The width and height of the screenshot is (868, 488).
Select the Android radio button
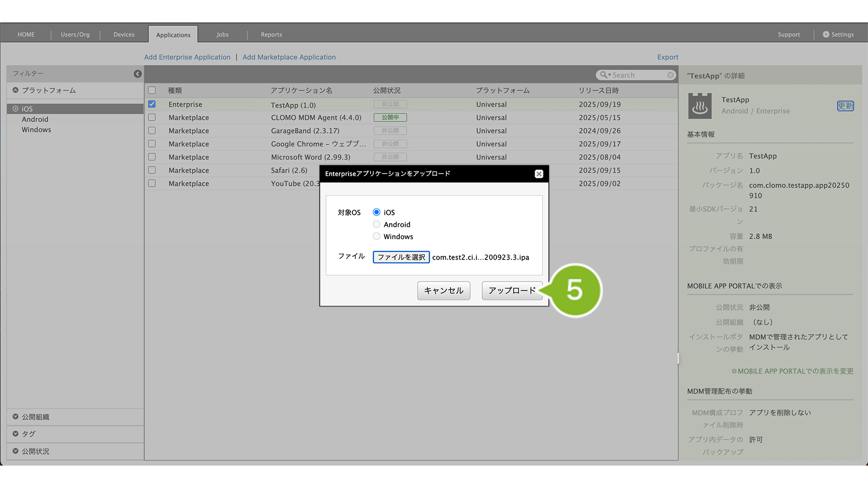(x=376, y=224)
